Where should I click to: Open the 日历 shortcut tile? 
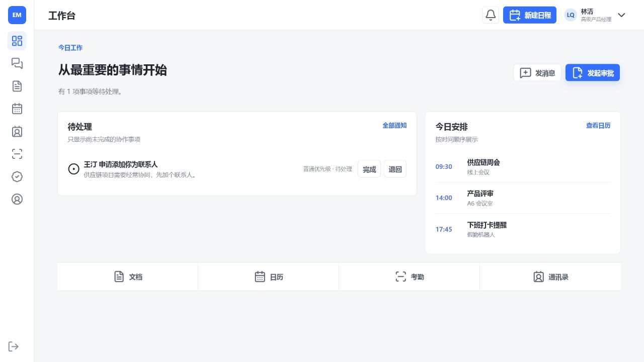(x=269, y=277)
